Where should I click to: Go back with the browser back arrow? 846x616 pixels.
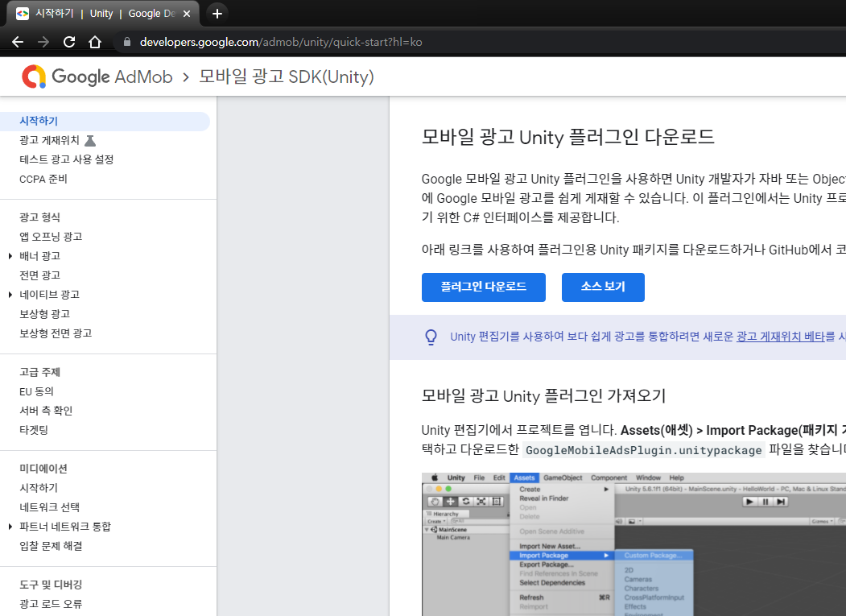pos(17,42)
